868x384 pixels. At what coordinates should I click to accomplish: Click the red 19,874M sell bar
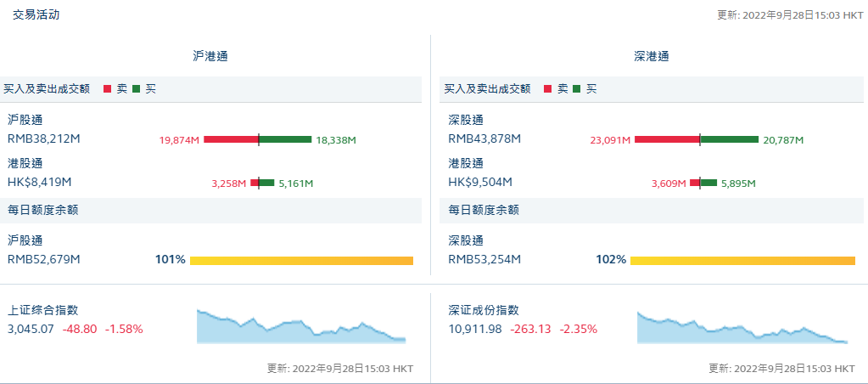click(x=231, y=139)
